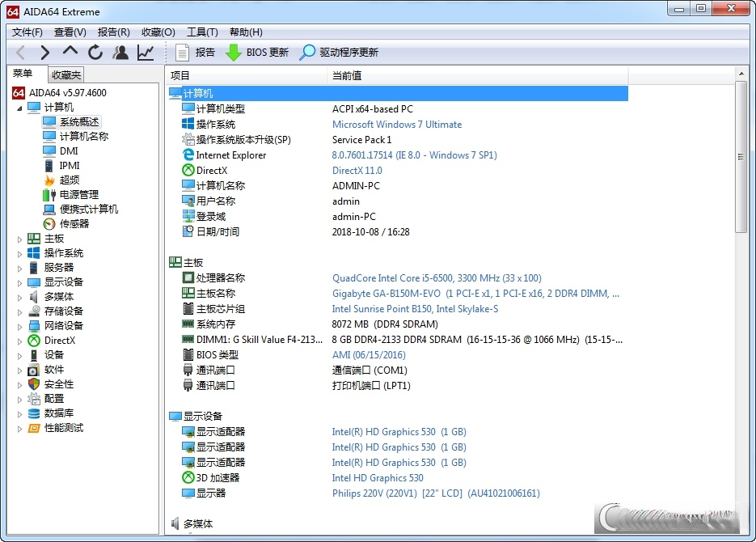Expand the 安全性 tree node
The image size is (756, 542).
[19, 385]
